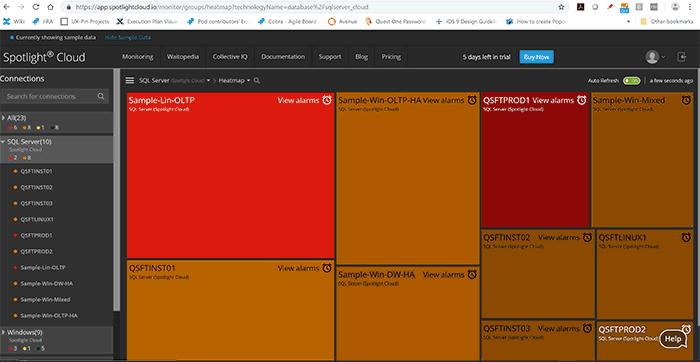The image size is (700, 362).
Task: Open the Help chat bubble
Action: pyautogui.click(x=672, y=339)
